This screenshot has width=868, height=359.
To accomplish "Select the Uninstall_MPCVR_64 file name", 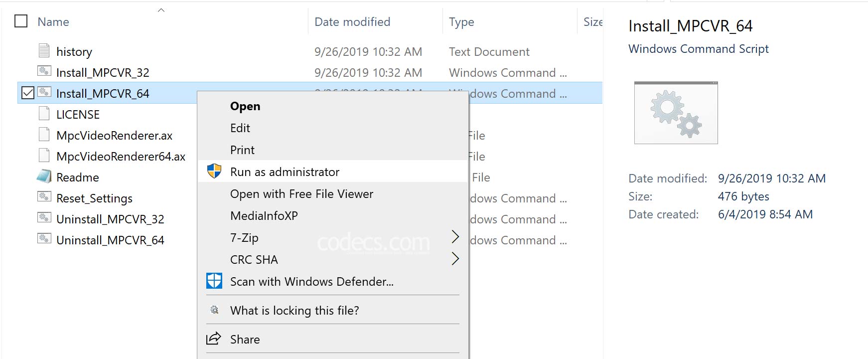I will click(110, 240).
